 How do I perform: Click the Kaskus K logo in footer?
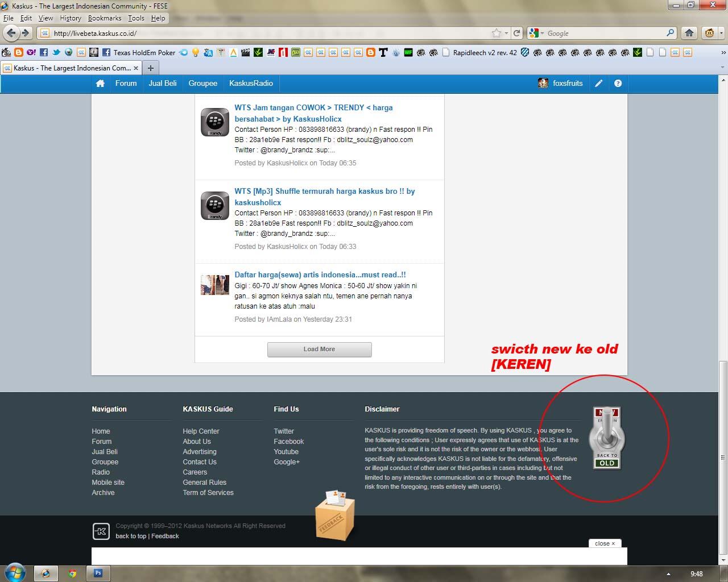[x=101, y=531]
